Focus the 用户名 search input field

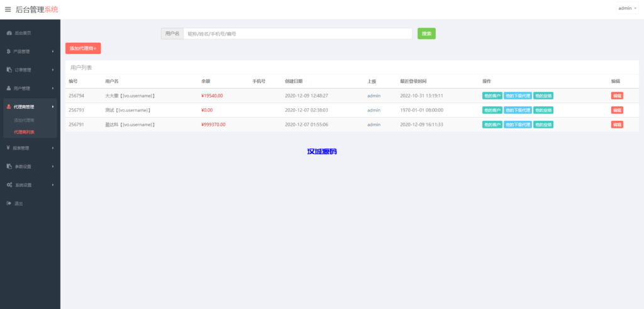click(297, 33)
